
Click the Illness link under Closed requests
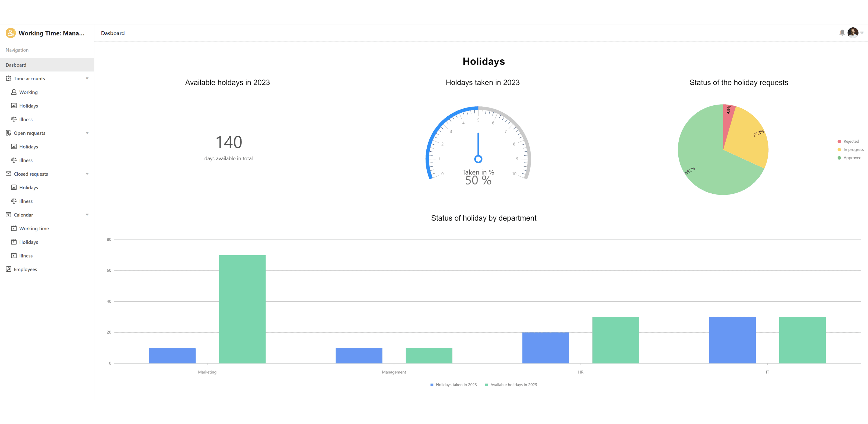(x=25, y=201)
